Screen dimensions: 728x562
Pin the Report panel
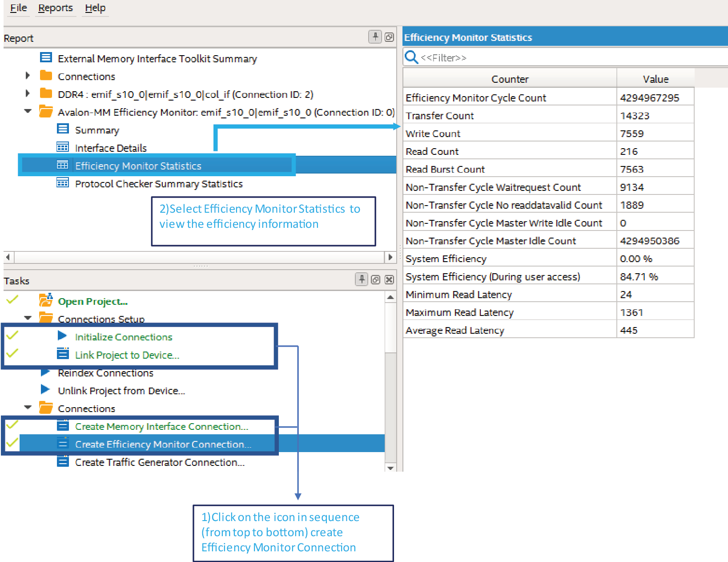coord(375,37)
